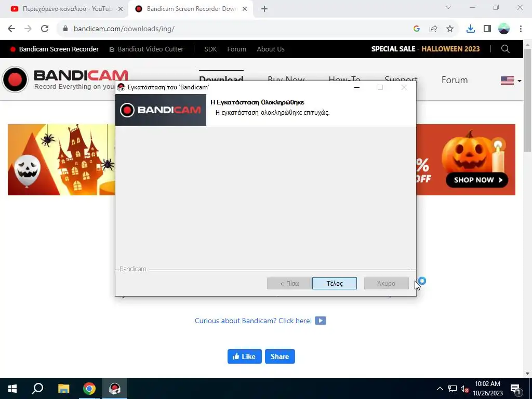
Task: Click the page vertical scrollbar thumb
Action: click(527, 100)
